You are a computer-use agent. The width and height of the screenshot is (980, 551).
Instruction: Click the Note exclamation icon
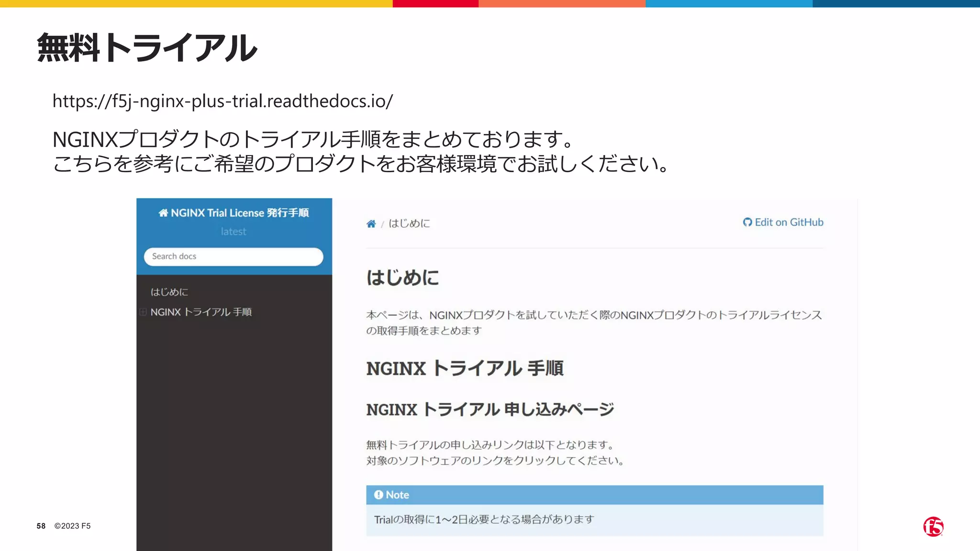[379, 495]
